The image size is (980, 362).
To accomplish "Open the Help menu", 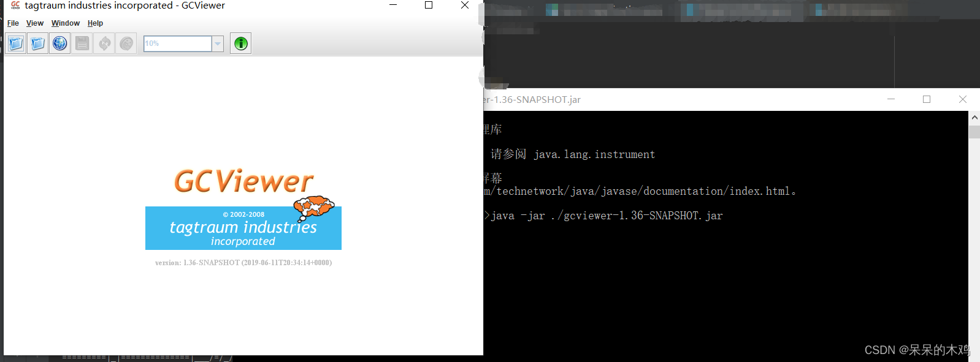I will tap(95, 23).
